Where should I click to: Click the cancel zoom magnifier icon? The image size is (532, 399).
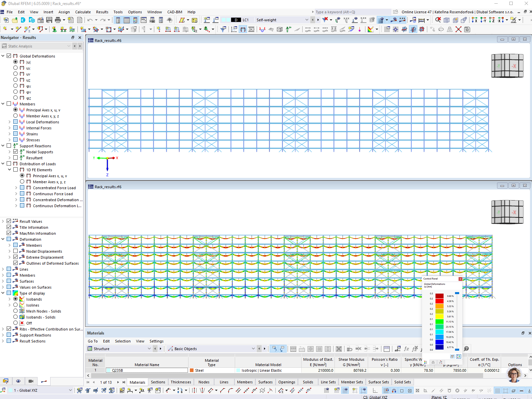coord(438,19)
